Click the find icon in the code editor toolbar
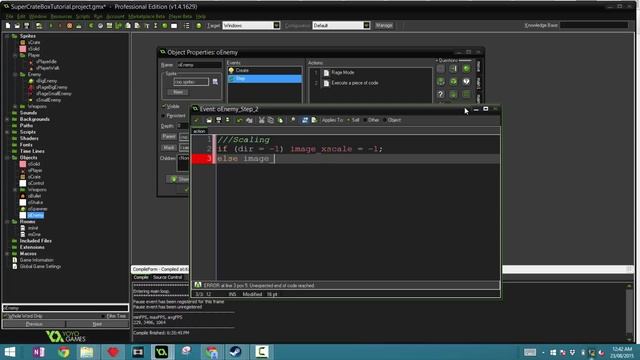This screenshot has height=360, width=640. pos(293,120)
